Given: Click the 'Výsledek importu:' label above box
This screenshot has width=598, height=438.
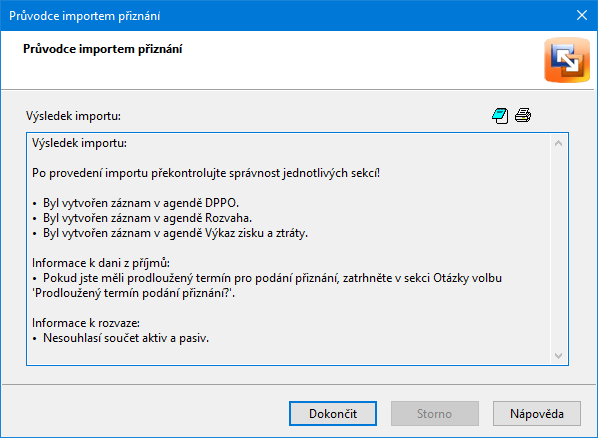Looking at the screenshot, I should pos(73,116).
